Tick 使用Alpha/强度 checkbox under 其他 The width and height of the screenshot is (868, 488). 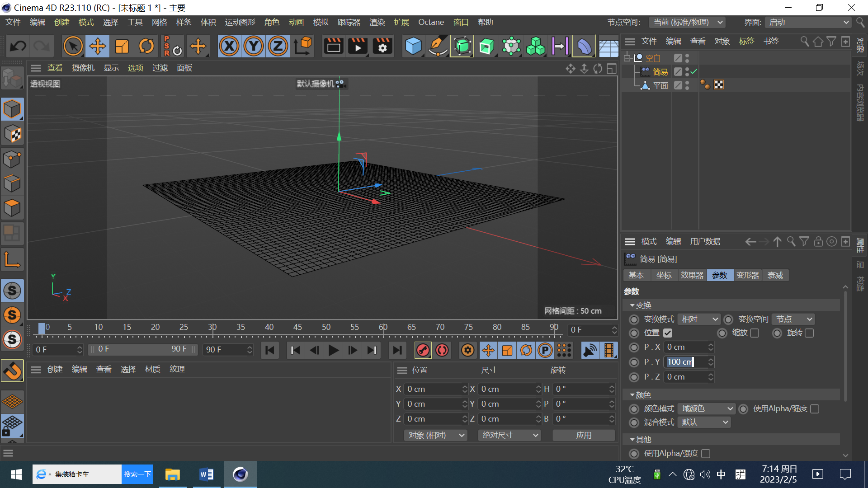[706, 454]
